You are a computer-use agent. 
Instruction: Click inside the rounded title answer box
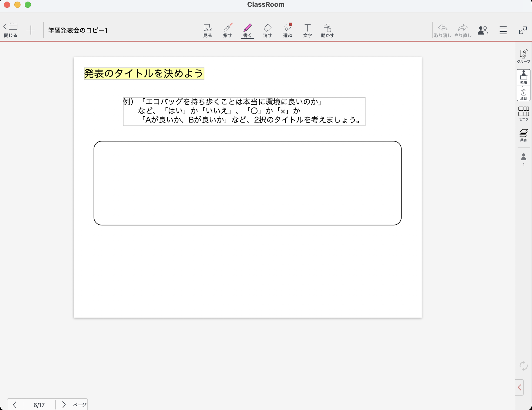point(247,183)
